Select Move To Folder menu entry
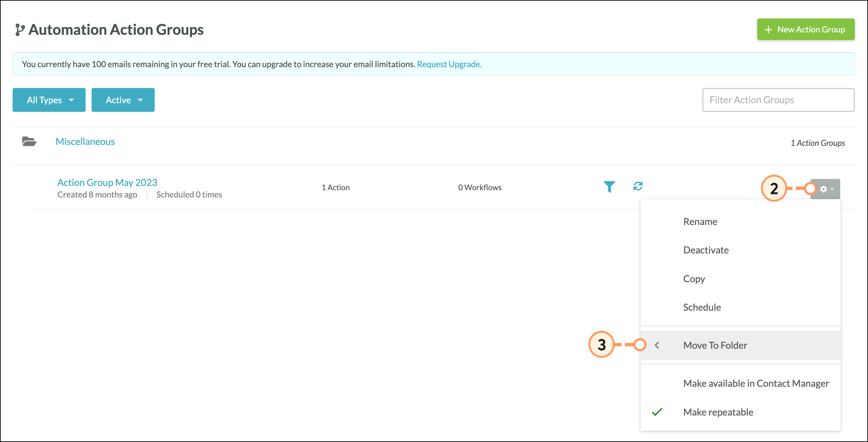 click(740, 345)
